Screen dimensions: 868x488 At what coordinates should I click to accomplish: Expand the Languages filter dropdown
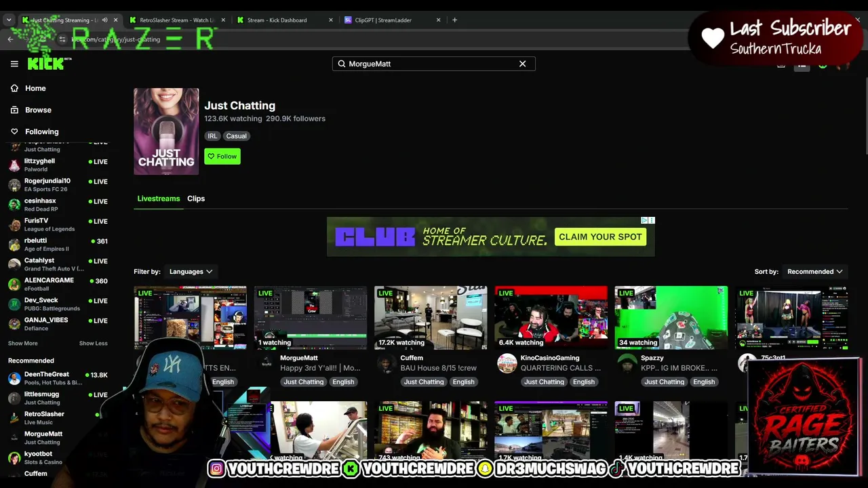point(191,272)
